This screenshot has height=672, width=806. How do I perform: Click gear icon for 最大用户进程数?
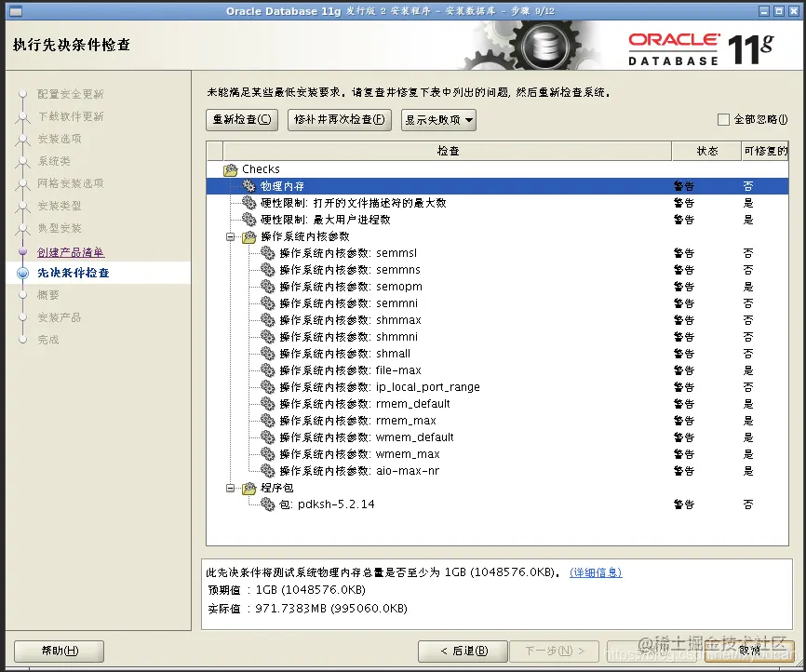point(249,220)
